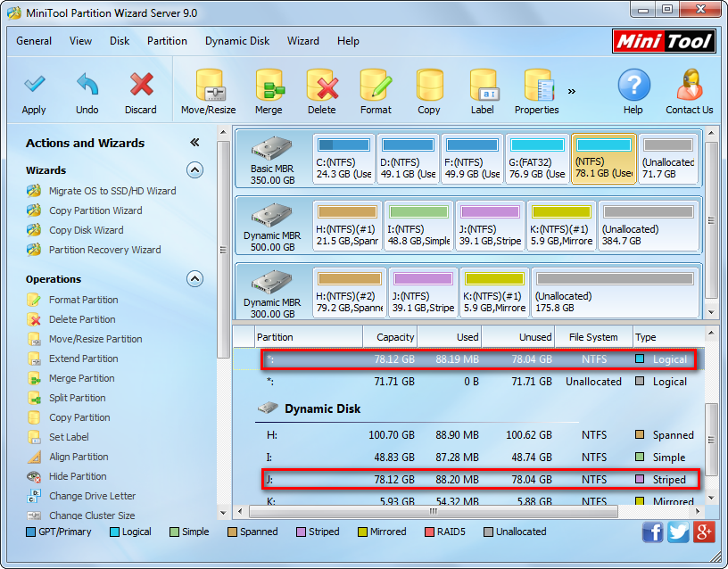Select Change Drive Letter operation

[93, 496]
